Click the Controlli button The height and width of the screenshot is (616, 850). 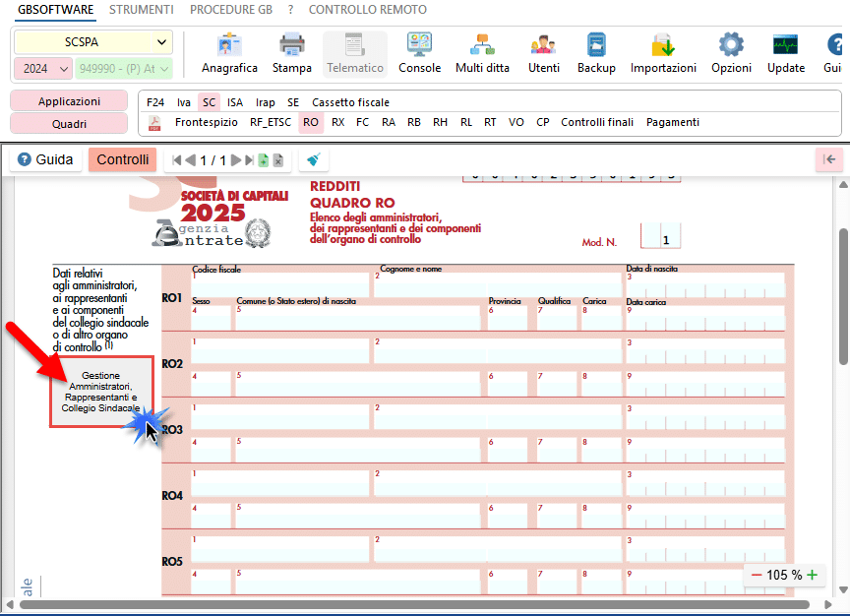point(123,160)
